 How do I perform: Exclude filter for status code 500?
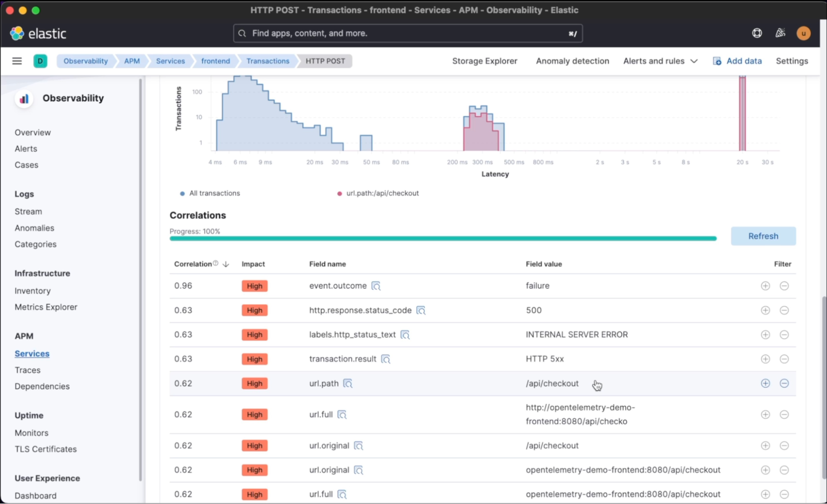784,310
